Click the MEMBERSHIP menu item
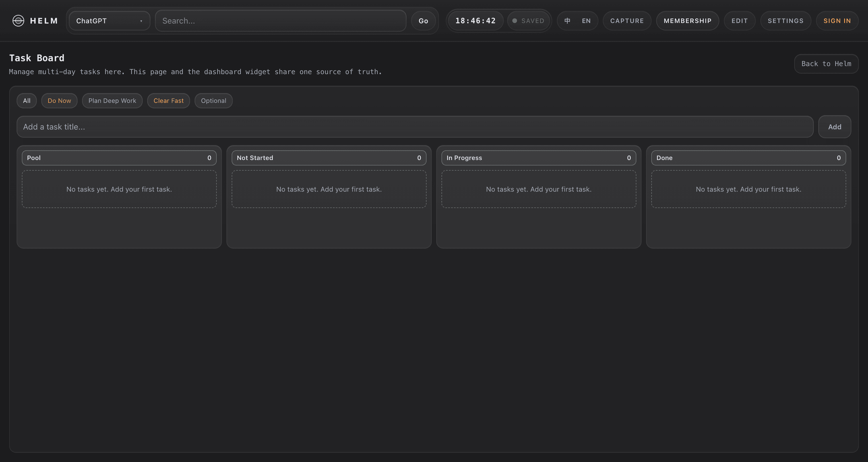The width and height of the screenshot is (868, 462). 687,21
